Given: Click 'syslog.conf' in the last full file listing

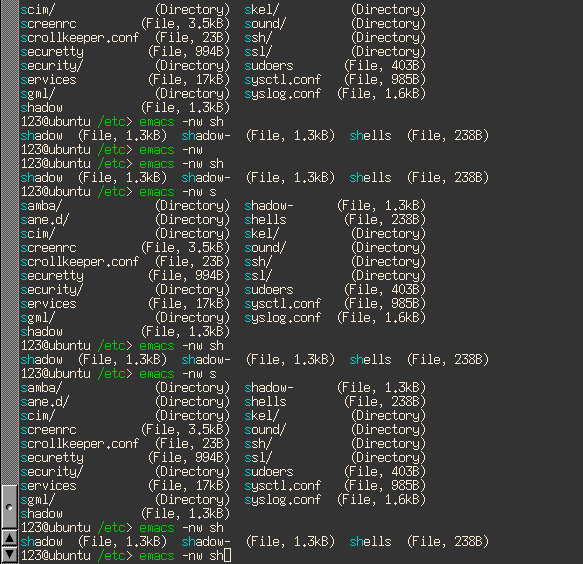Looking at the screenshot, I should [283, 500].
